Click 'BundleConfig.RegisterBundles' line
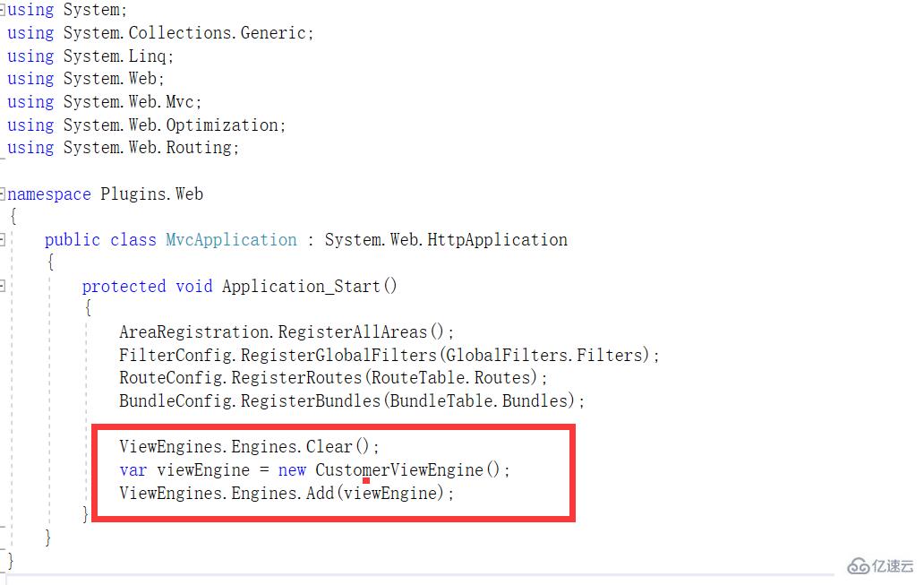Viewport: 924px width, 585px height. pos(352,401)
